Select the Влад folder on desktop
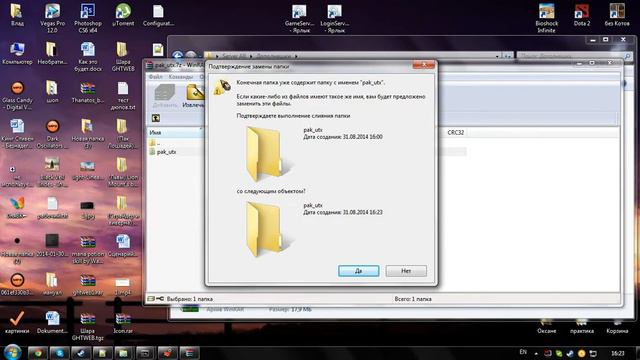The image size is (640, 360). click(17, 15)
